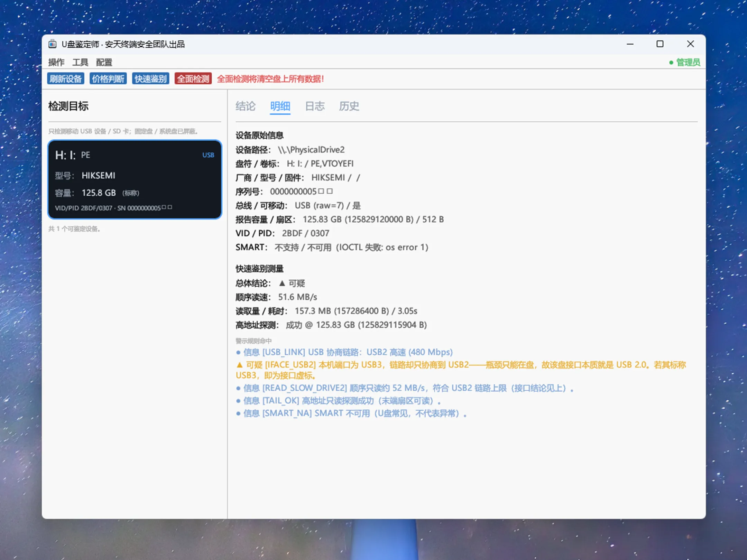Click the 顺序读速 51.6 MB/s value
This screenshot has height=560, width=747.
pyautogui.click(x=297, y=297)
